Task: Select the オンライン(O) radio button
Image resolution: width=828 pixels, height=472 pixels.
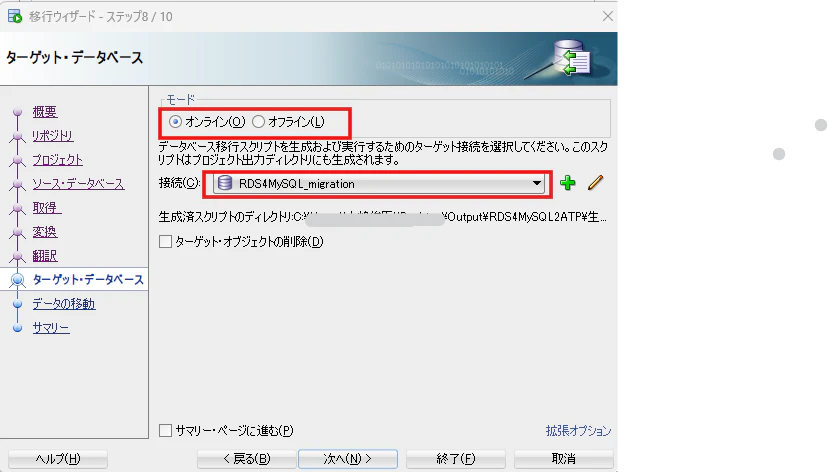Action: pyautogui.click(x=175, y=122)
